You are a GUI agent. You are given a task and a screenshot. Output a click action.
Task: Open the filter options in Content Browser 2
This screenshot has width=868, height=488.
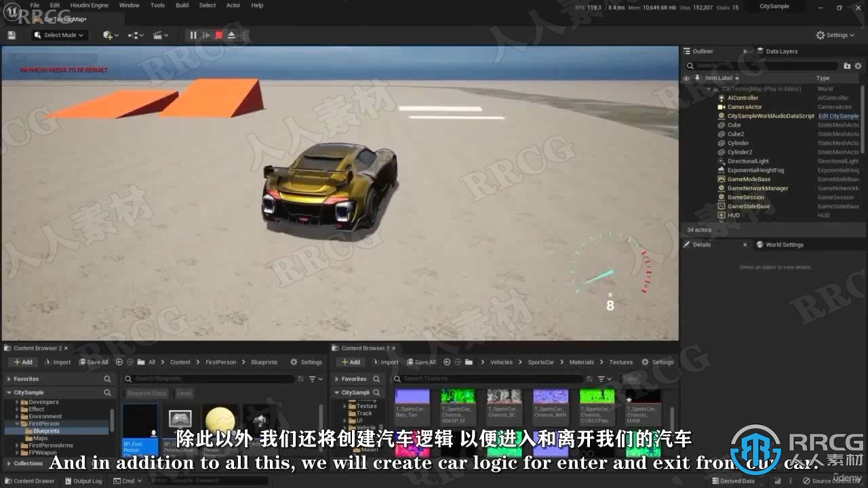[x=315, y=379]
